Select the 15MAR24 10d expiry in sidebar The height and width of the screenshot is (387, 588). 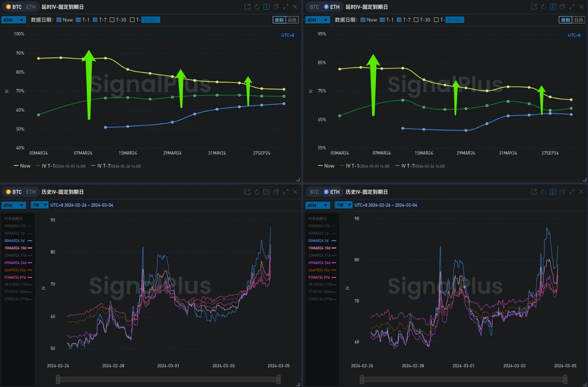coord(17,248)
